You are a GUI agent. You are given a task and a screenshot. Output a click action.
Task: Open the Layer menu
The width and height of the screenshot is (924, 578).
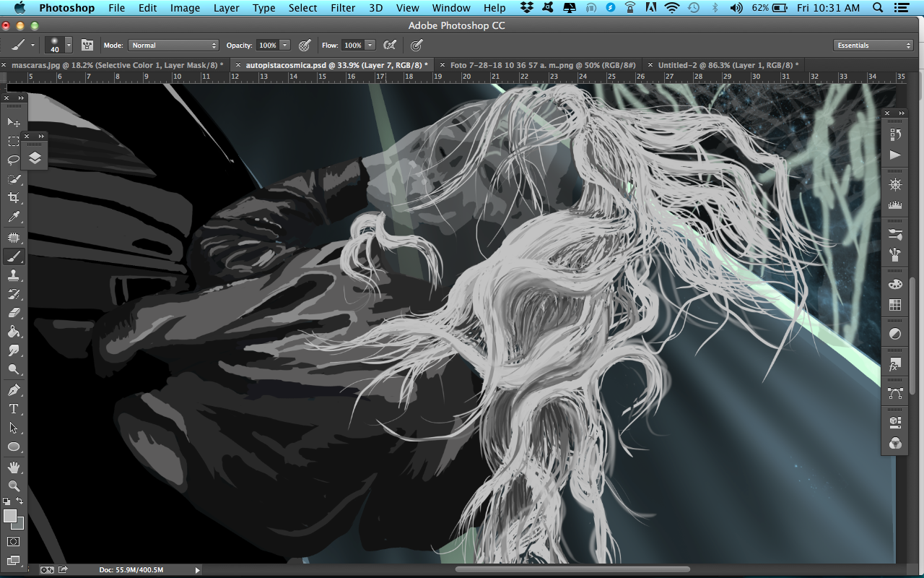point(227,8)
